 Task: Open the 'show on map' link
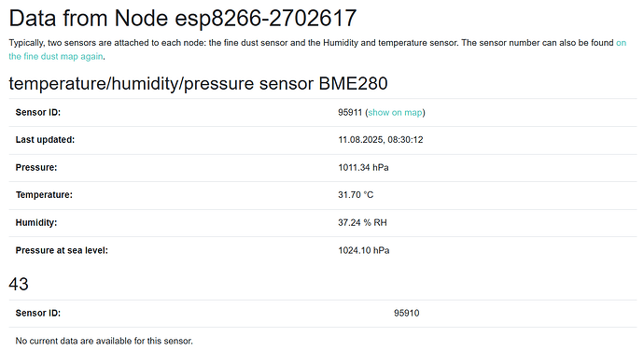click(395, 113)
